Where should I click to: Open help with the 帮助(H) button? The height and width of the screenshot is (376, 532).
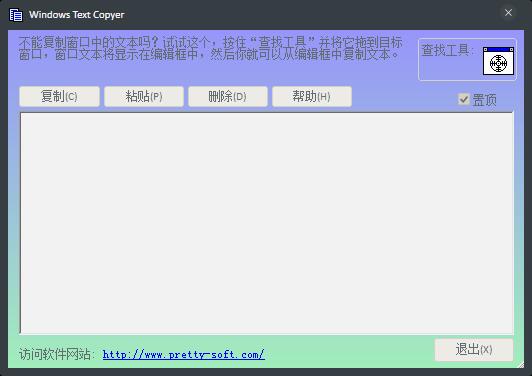click(312, 96)
